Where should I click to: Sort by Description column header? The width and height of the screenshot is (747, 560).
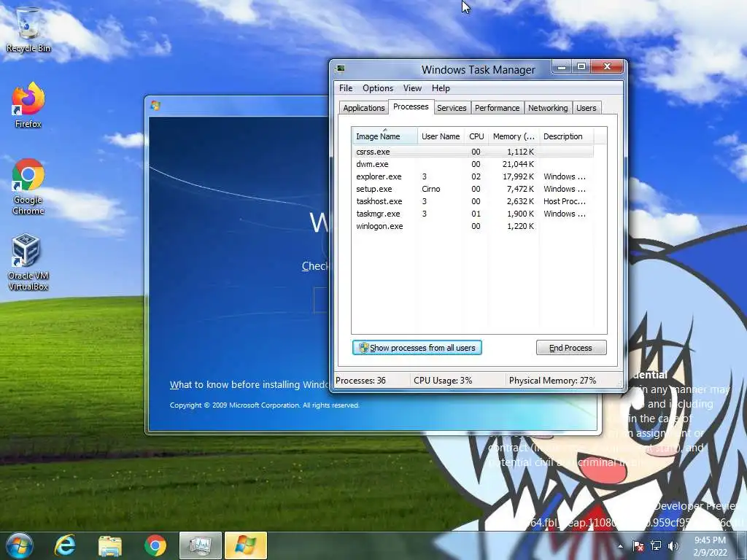click(x=567, y=136)
